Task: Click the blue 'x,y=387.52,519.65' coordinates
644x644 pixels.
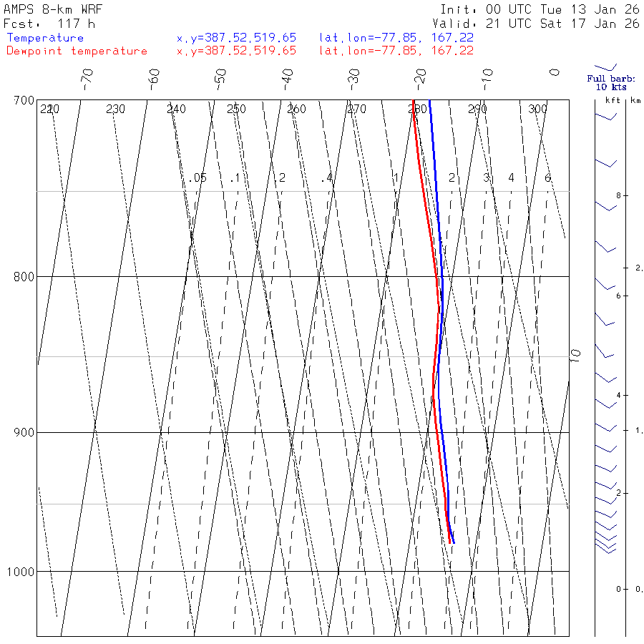Action: [236, 38]
